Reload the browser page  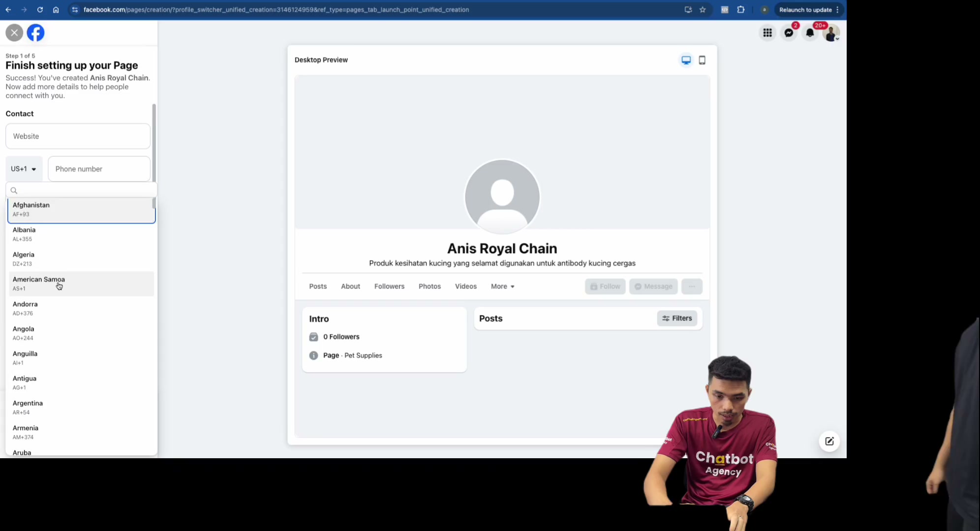[x=40, y=10]
